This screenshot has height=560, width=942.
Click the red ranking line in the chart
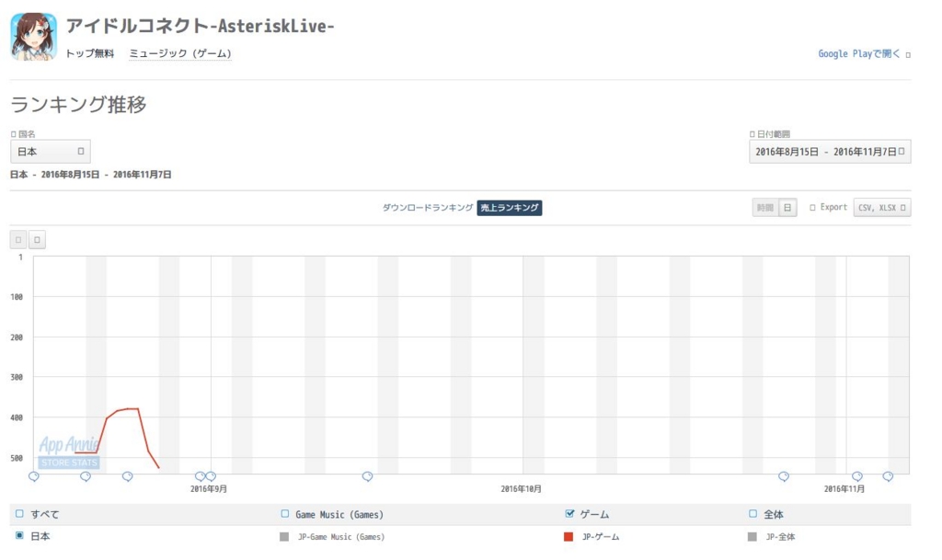point(128,409)
